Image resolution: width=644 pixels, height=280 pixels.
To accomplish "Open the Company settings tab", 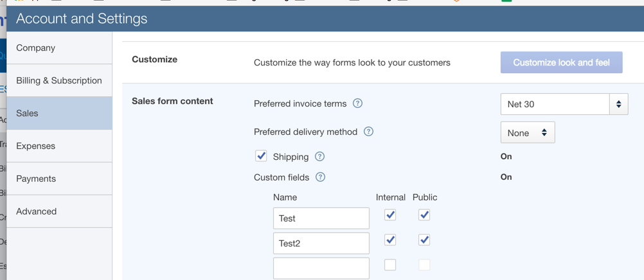I will (x=59, y=48).
